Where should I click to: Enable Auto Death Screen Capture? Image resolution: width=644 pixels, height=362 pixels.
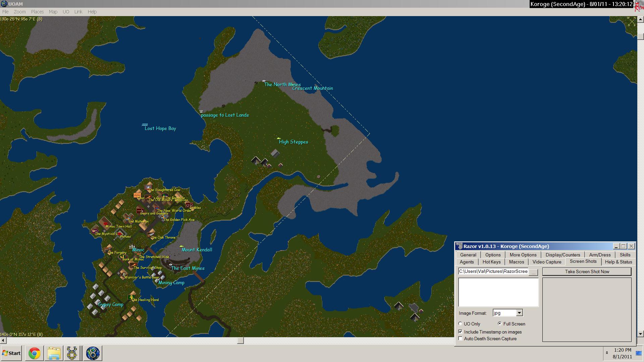pos(461,339)
